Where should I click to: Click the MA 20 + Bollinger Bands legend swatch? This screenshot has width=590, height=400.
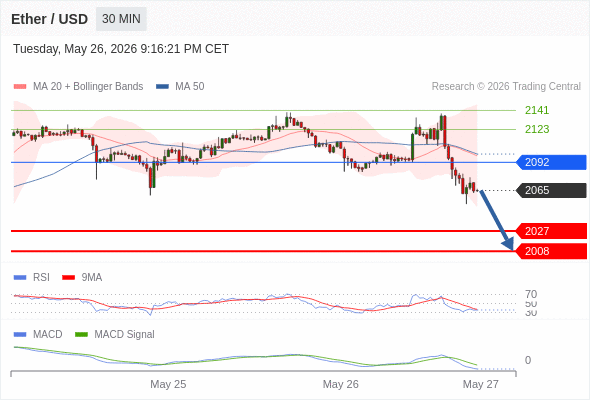tap(20, 87)
